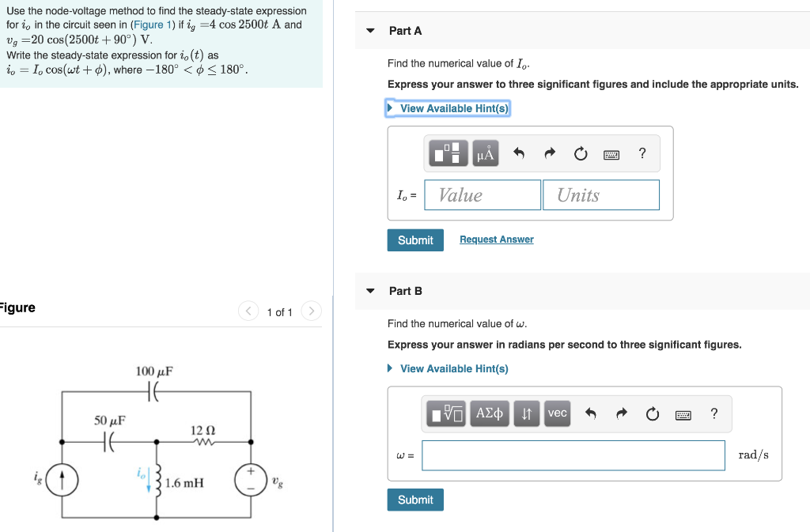The height and width of the screenshot is (532, 810).
Task: Reset the Part A answer with circular arrow
Action: [580, 153]
